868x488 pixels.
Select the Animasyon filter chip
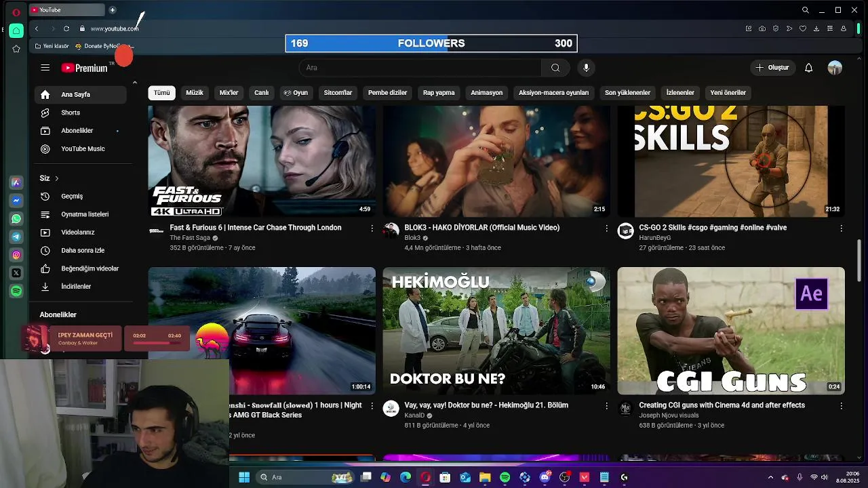[487, 93]
